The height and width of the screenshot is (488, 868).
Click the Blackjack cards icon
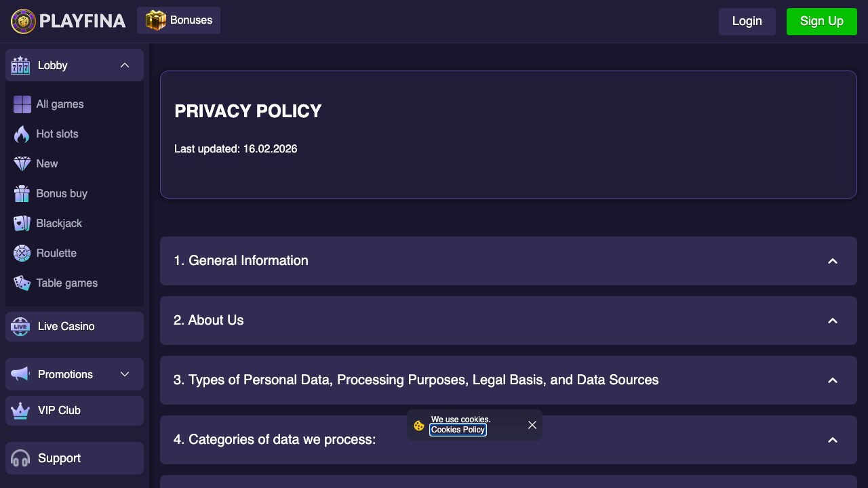pos(22,224)
